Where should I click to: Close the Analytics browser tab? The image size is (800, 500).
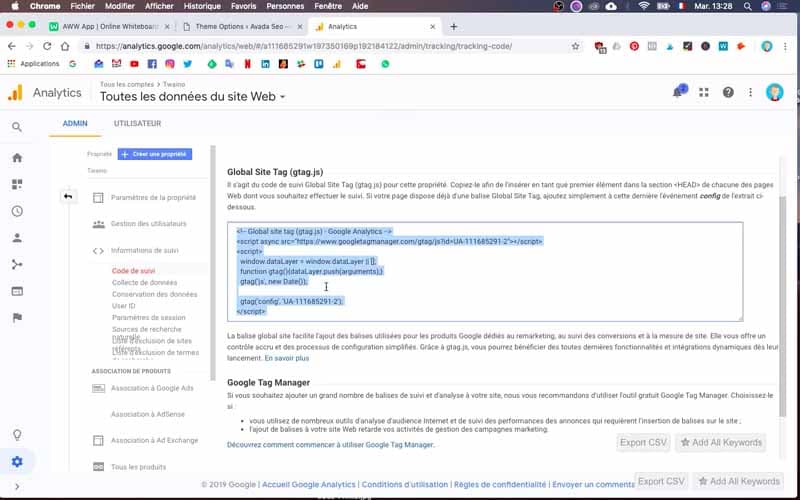[433, 27]
